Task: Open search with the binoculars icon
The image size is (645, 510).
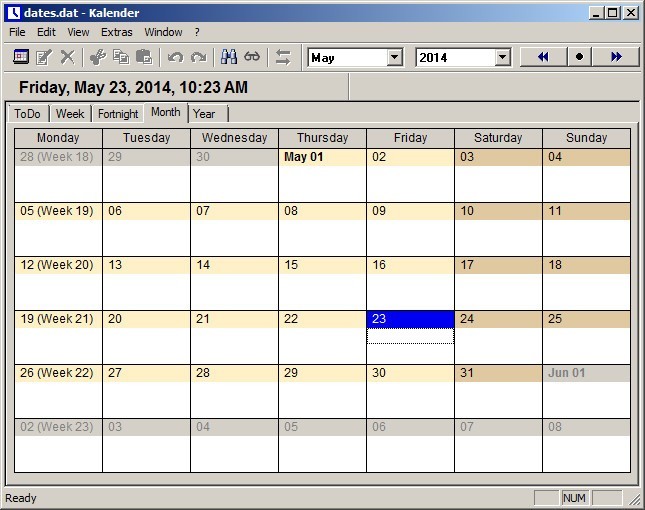Action: pyautogui.click(x=229, y=57)
